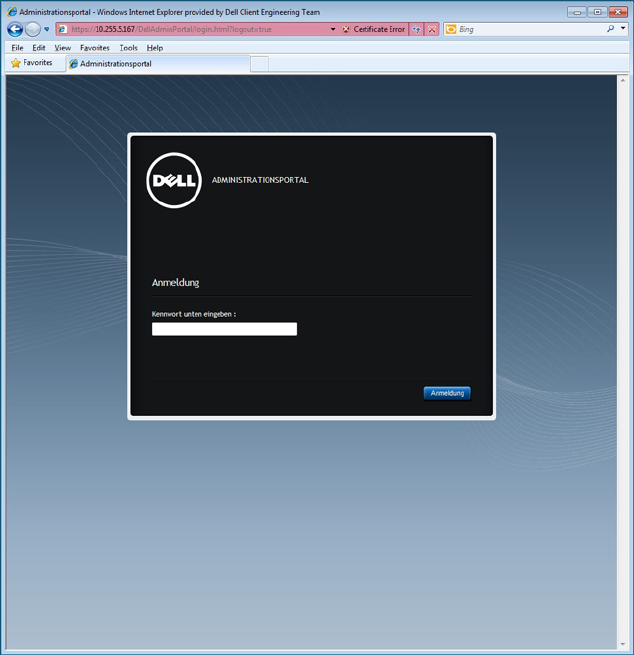This screenshot has width=634, height=655.
Task: Stop loading with the red X icon
Action: pos(432,29)
